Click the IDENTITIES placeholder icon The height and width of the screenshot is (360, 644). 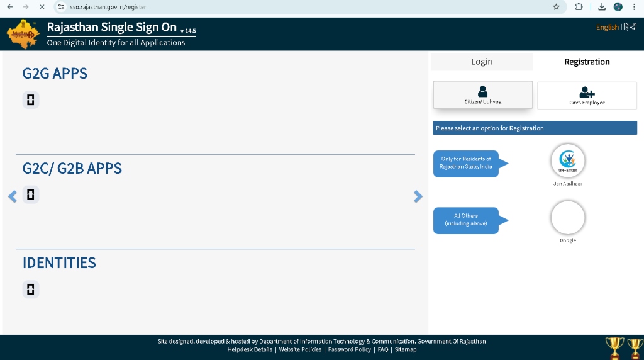pos(30,290)
